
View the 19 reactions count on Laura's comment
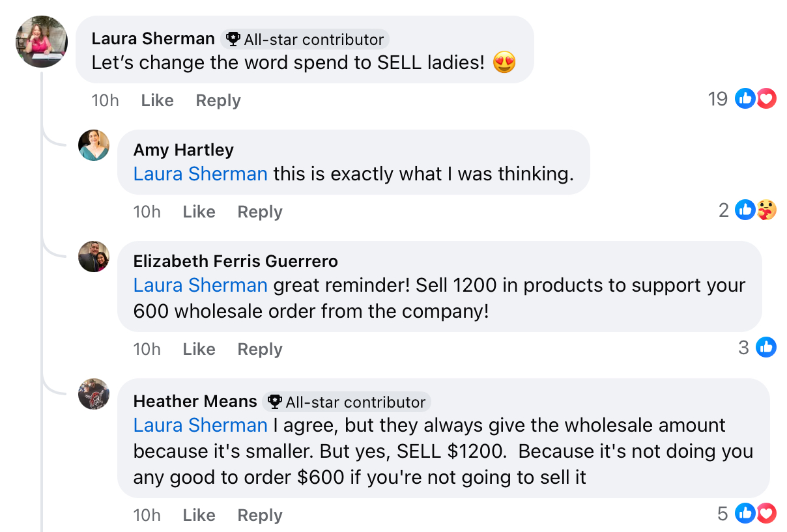pyautogui.click(x=718, y=99)
